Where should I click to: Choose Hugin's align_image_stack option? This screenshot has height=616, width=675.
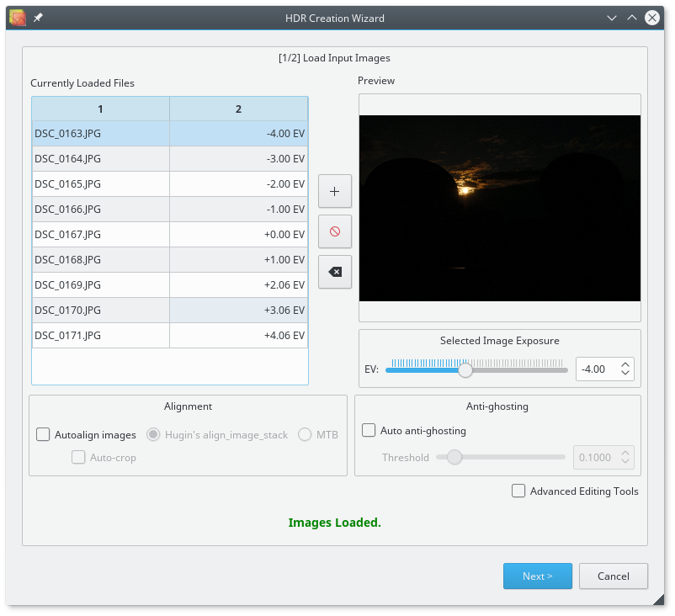click(x=152, y=434)
